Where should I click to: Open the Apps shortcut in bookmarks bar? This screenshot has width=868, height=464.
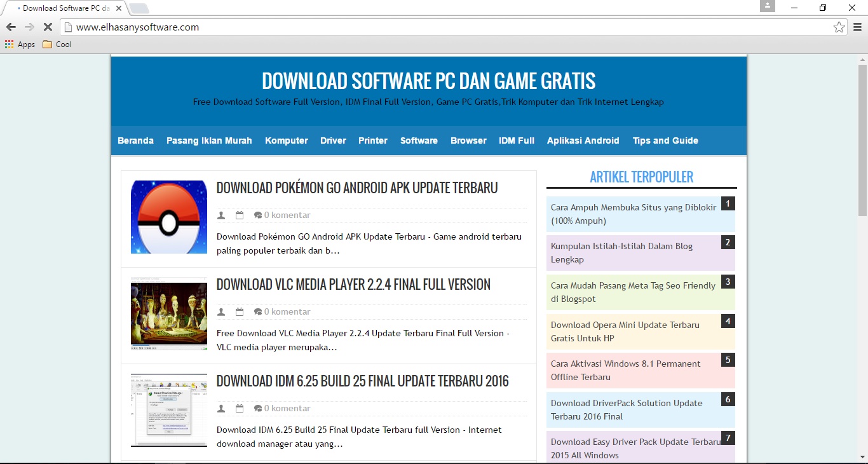[20, 44]
